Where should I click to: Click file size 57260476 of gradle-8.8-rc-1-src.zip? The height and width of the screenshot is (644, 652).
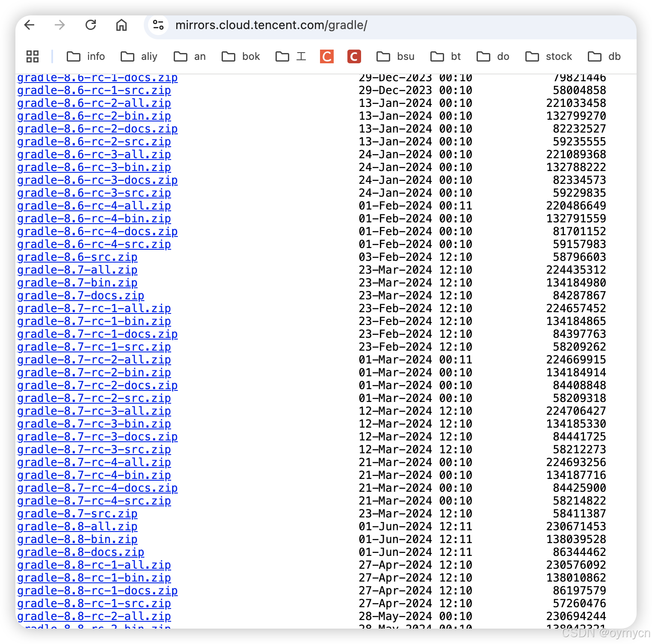pyautogui.click(x=580, y=603)
